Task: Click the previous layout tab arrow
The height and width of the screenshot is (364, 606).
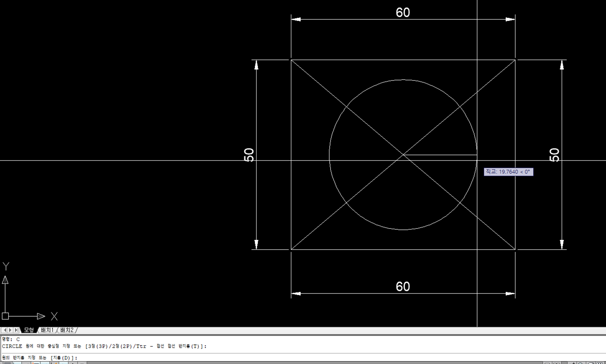Action: (x=5, y=330)
